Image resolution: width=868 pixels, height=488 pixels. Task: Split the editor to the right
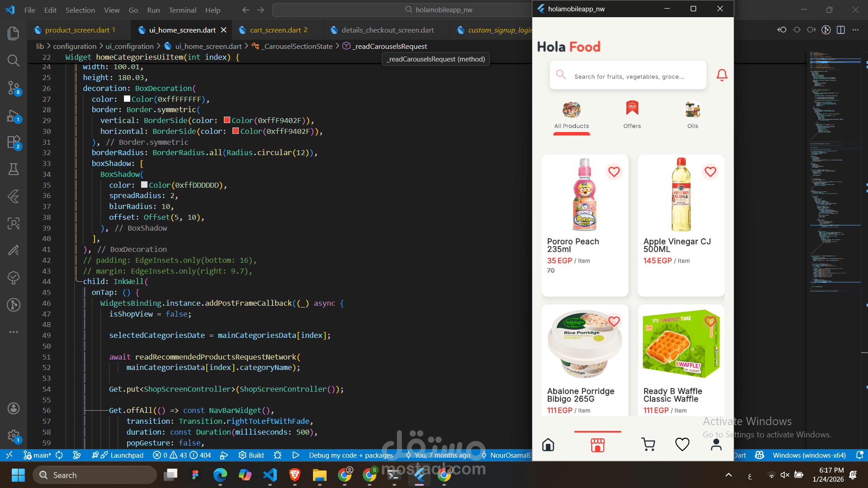(841, 30)
